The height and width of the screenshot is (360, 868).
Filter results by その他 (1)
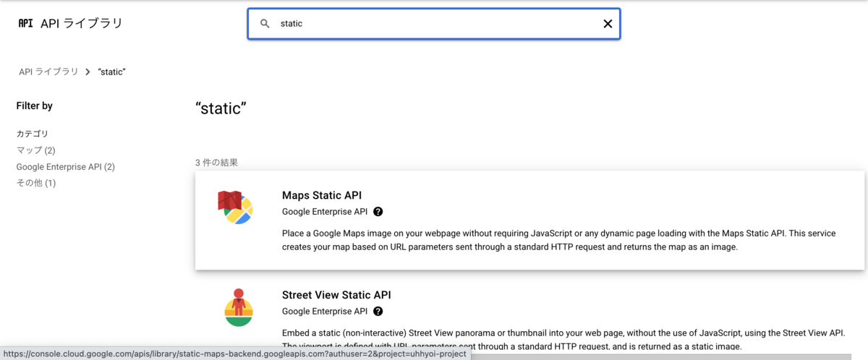36,183
